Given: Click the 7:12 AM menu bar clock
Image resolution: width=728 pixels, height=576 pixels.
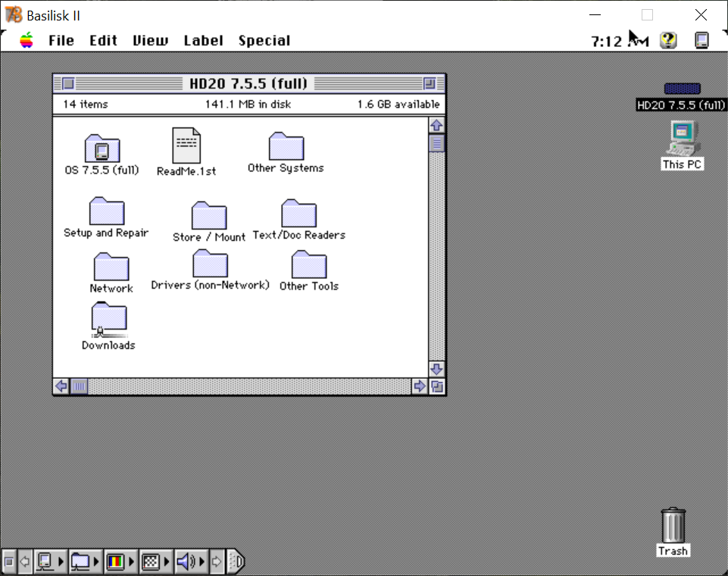Looking at the screenshot, I should (x=620, y=42).
